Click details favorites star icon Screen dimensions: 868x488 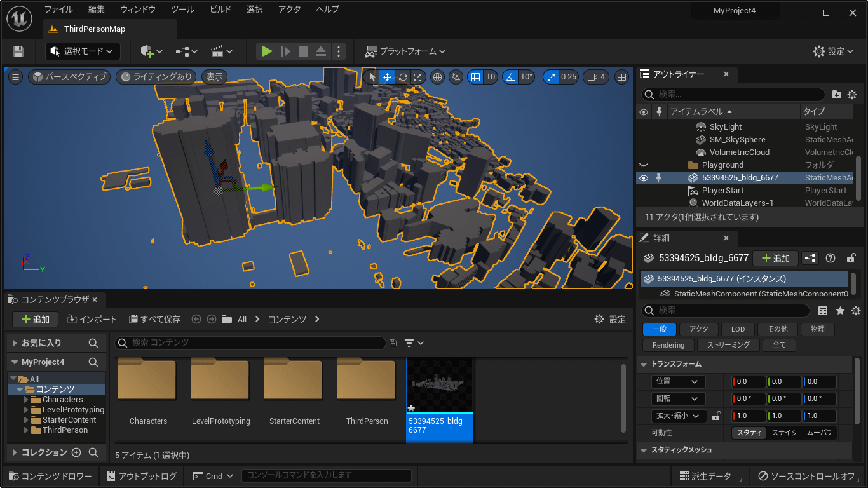(840, 311)
